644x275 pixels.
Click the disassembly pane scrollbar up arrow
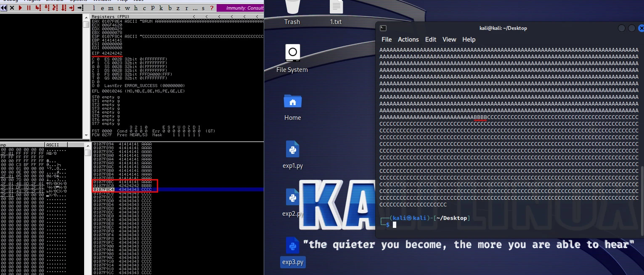tap(87, 17)
